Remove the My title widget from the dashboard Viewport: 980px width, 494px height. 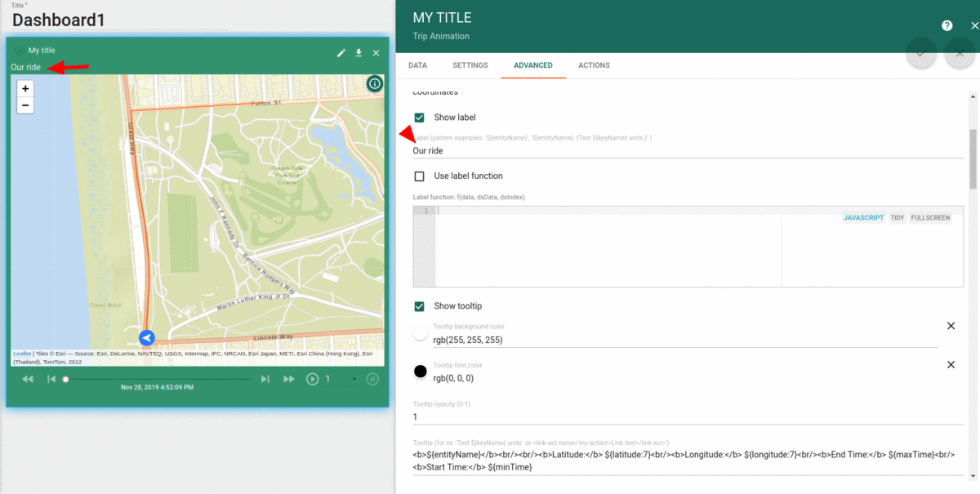[x=376, y=52]
